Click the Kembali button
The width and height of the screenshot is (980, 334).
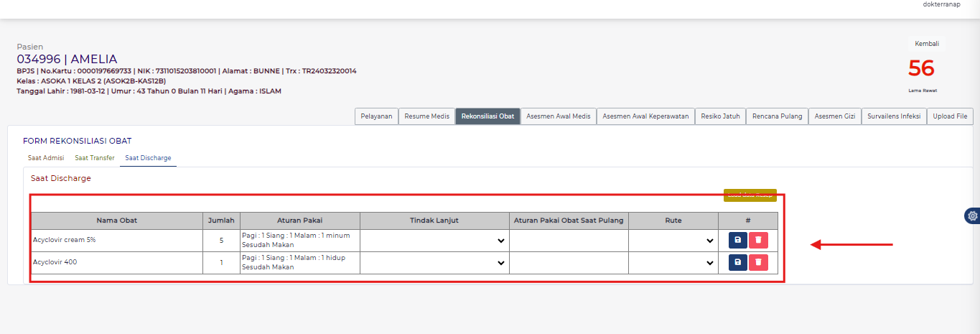tap(926, 44)
